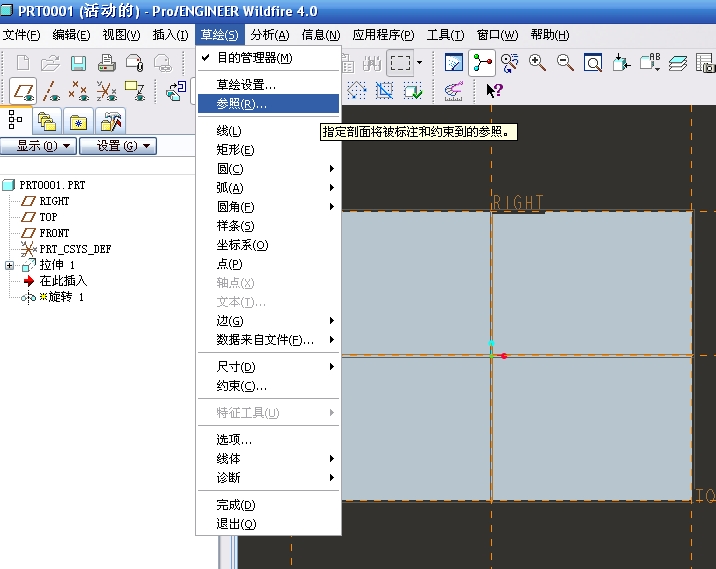This screenshot has width=716, height=569.
Task: Switch to the Model Tree navigator tab
Action: click(15, 121)
